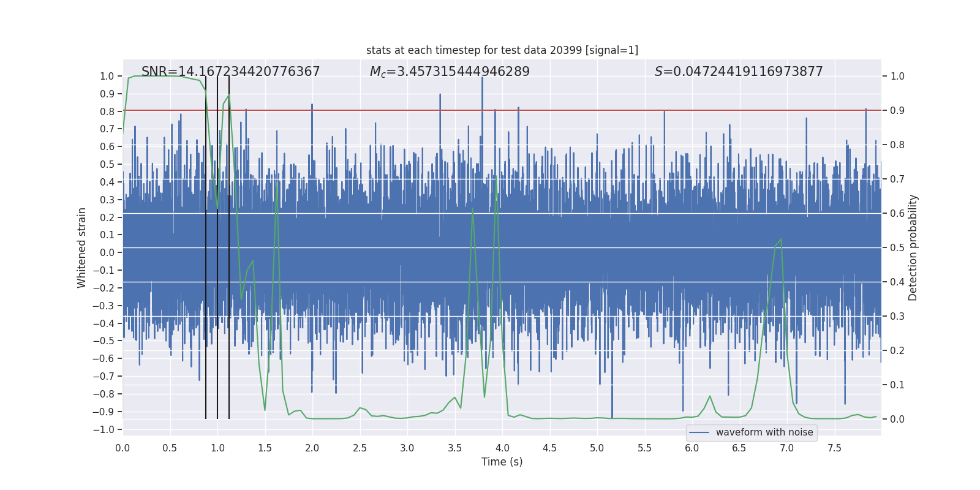980x490 pixels.
Task: Click the x-axis tick label 4.0
Action: (x=502, y=448)
